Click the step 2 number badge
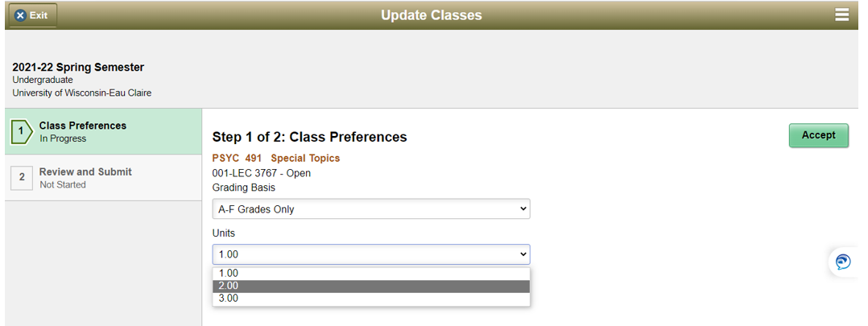Screen dimensions: 868x326 click(22, 178)
